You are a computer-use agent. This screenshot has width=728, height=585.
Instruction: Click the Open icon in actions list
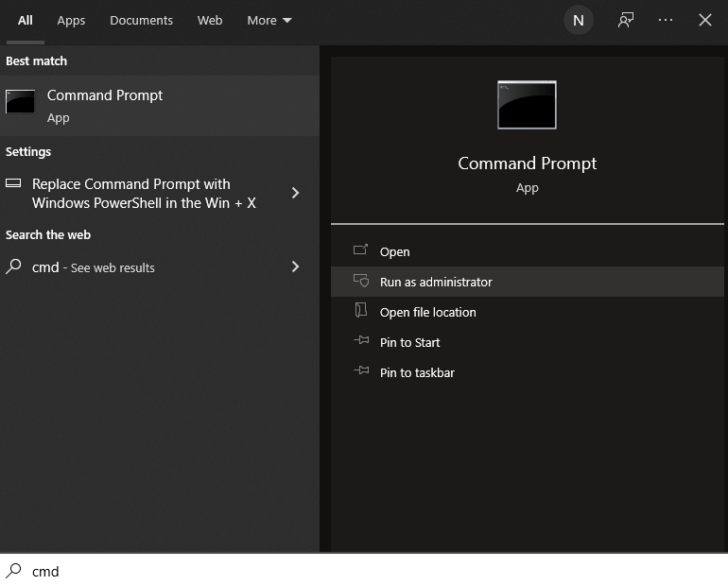click(x=360, y=251)
